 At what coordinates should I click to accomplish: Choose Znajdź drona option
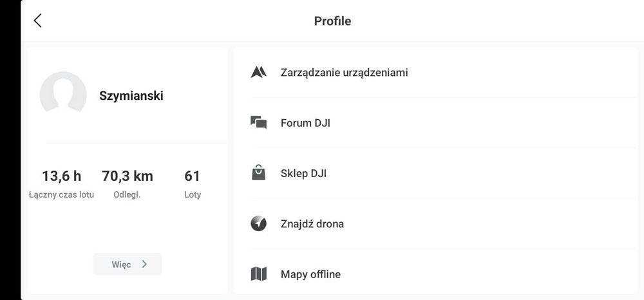[x=312, y=224]
